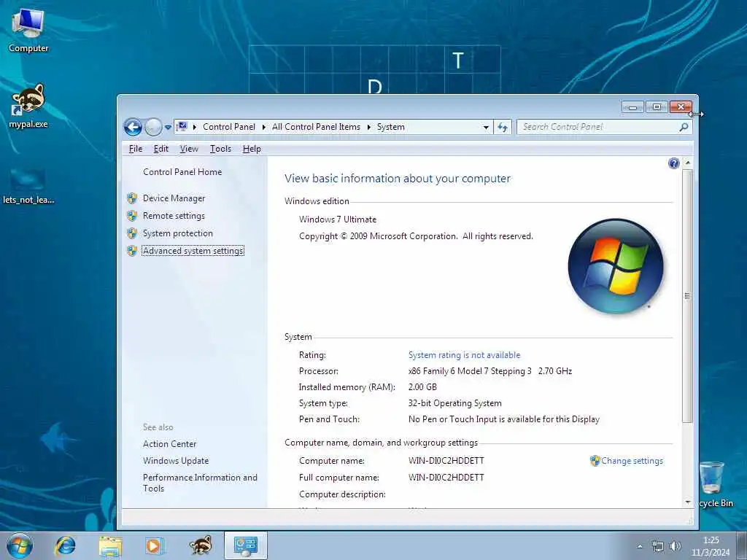Screen dimensions: 747x560
Task: Click the taskbar clock 1:25
Action: pyautogui.click(x=711, y=546)
